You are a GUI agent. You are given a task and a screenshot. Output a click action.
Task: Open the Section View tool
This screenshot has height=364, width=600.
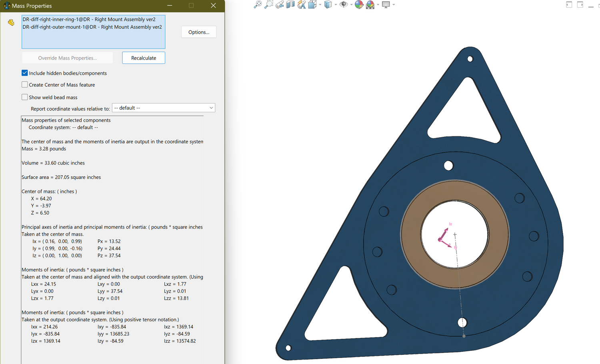click(x=291, y=5)
